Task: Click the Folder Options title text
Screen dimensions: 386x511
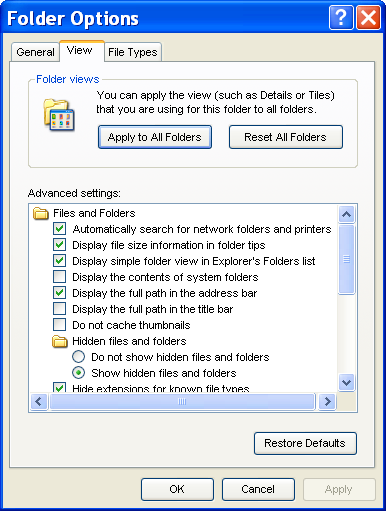Action: pos(73,19)
